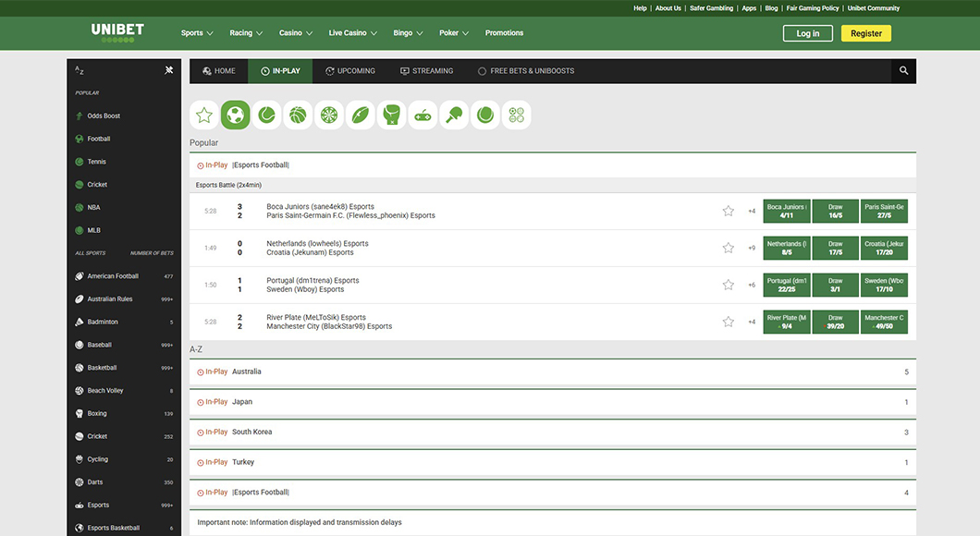
Task: Select the football sport filter icon
Action: click(x=236, y=115)
